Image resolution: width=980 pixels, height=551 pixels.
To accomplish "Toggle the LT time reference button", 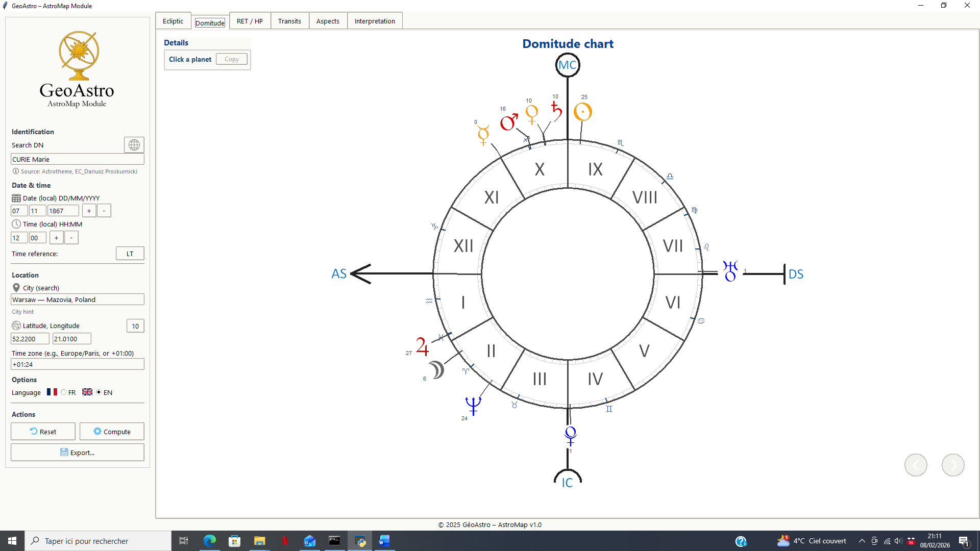I will coord(130,254).
